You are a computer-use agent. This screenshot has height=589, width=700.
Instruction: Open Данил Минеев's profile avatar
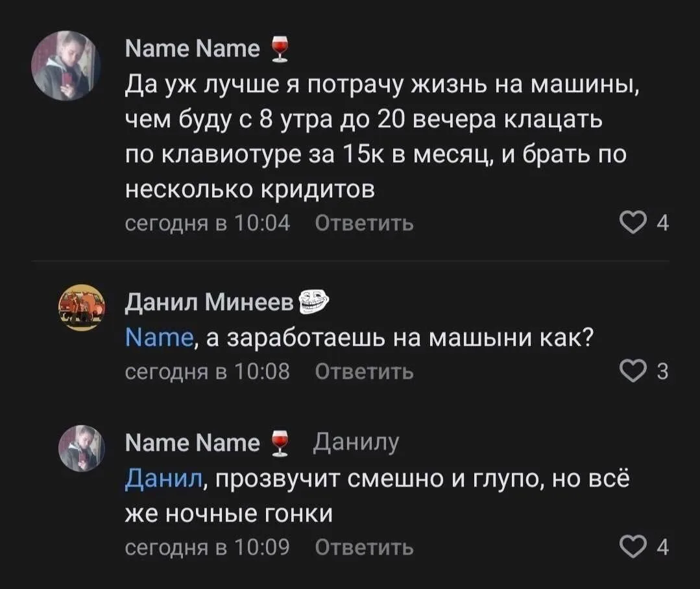click(x=82, y=307)
